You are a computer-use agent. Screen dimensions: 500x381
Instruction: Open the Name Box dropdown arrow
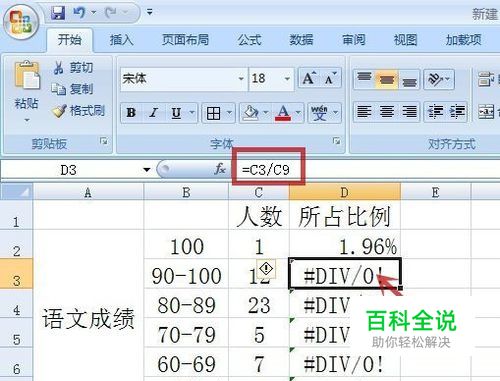(146, 170)
